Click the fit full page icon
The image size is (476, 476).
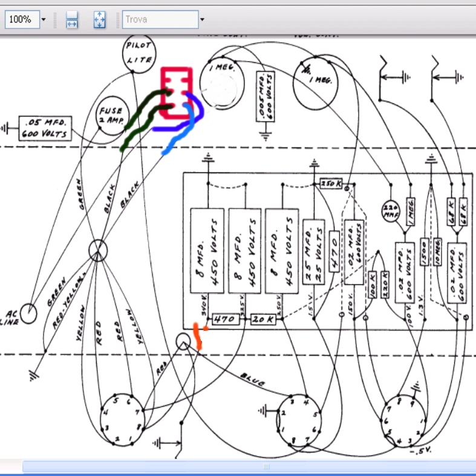pyautogui.click(x=100, y=19)
